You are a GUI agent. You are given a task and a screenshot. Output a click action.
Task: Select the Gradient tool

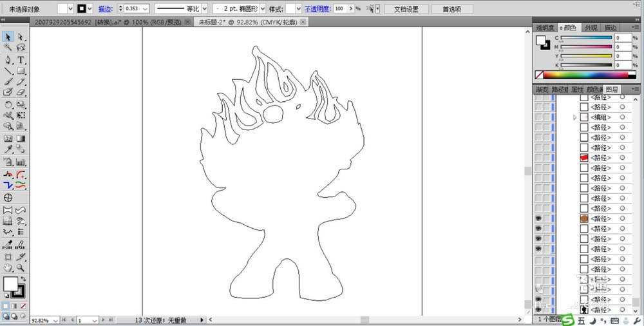[x=21, y=139]
